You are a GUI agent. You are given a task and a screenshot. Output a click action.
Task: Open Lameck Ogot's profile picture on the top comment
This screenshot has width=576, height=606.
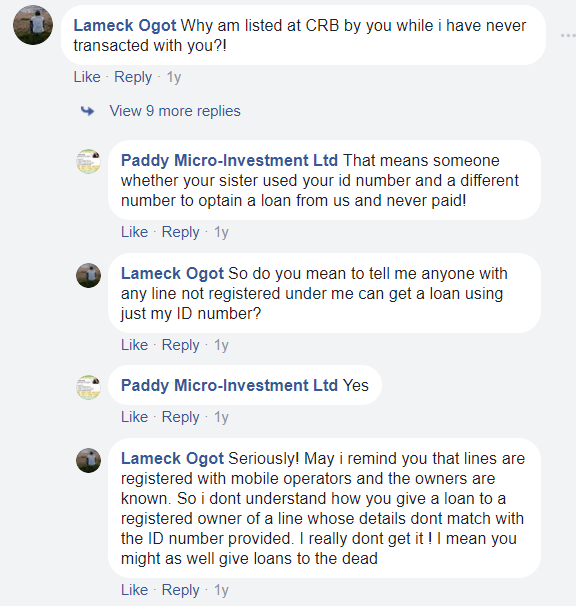pos(33,25)
